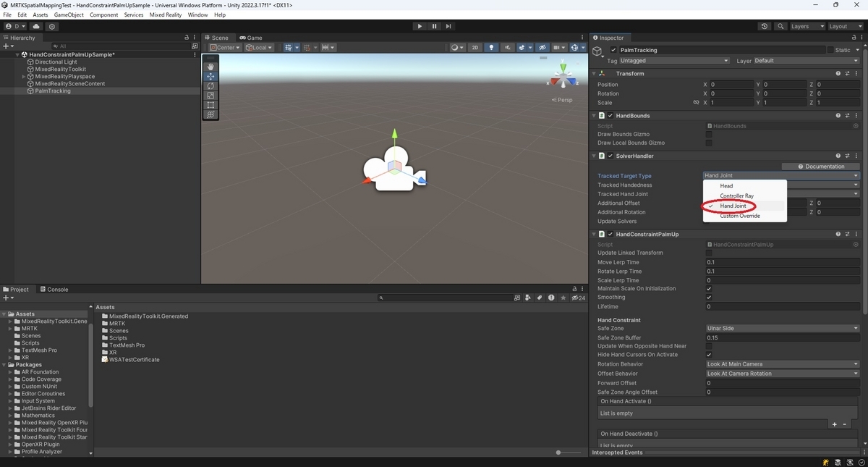
Task: Enable Draw Local Bounds Gizmo checkbox
Action: coord(709,143)
